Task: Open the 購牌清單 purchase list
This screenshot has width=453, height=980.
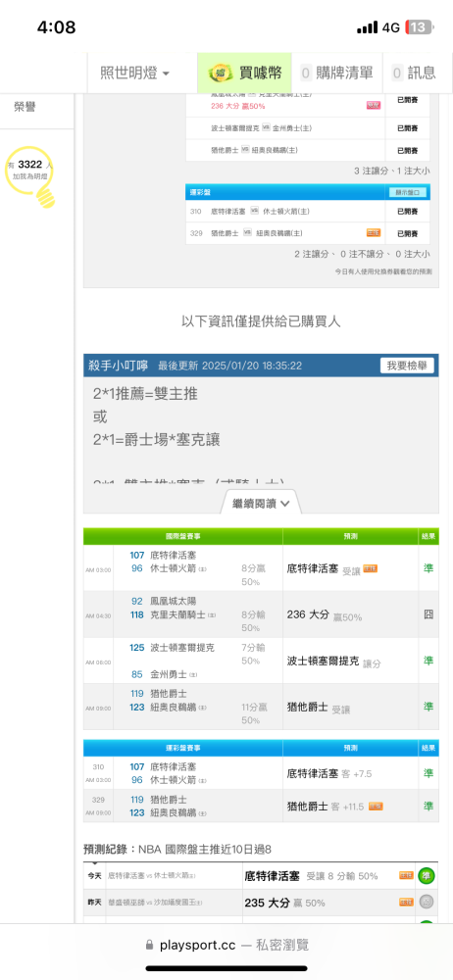Action: coord(337,73)
